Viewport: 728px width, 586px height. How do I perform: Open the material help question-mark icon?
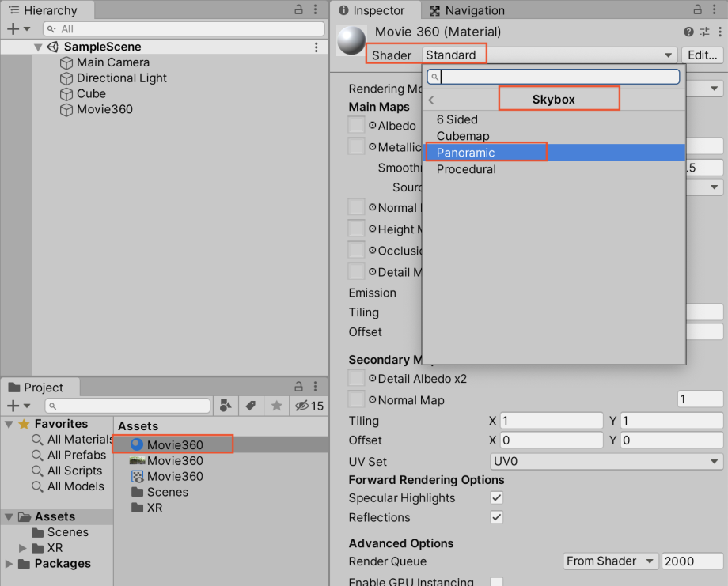[688, 32]
